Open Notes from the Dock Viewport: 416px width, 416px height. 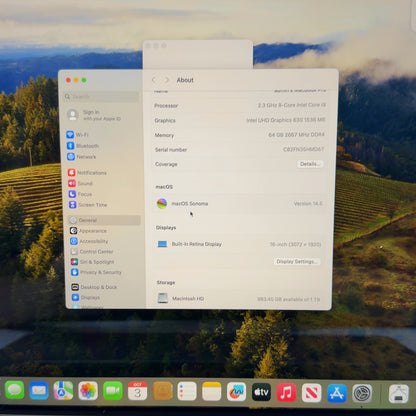(x=212, y=391)
